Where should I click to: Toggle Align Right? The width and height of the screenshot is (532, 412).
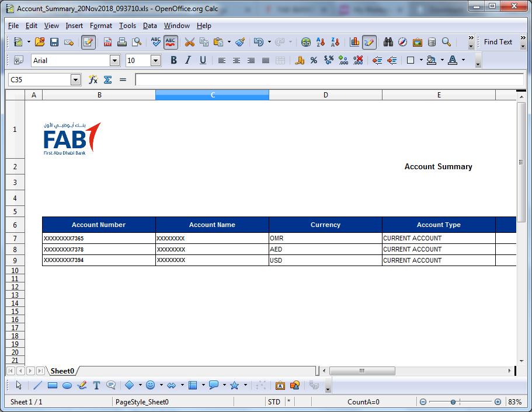[251, 60]
